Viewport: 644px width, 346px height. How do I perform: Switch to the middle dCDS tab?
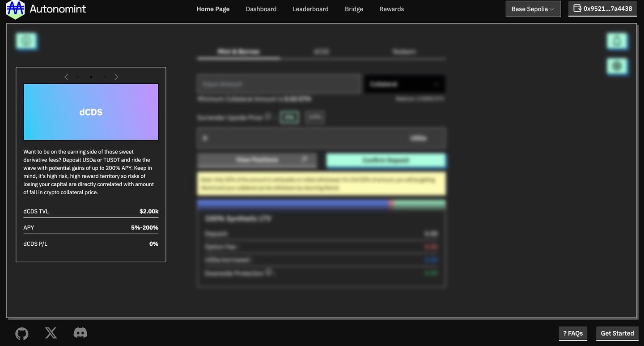[321, 51]
